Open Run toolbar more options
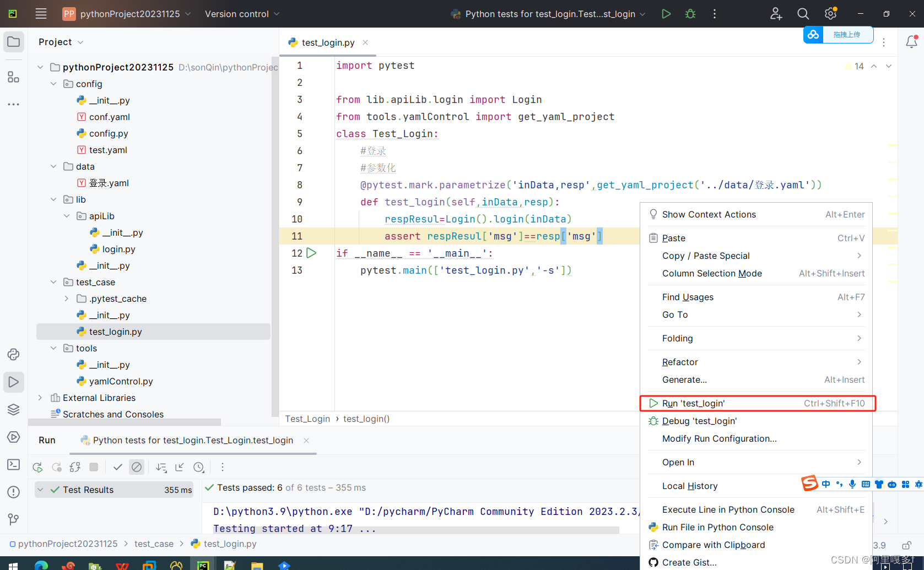Image resolution: width=924 pixels, height=570 pixels. [223, 467]
